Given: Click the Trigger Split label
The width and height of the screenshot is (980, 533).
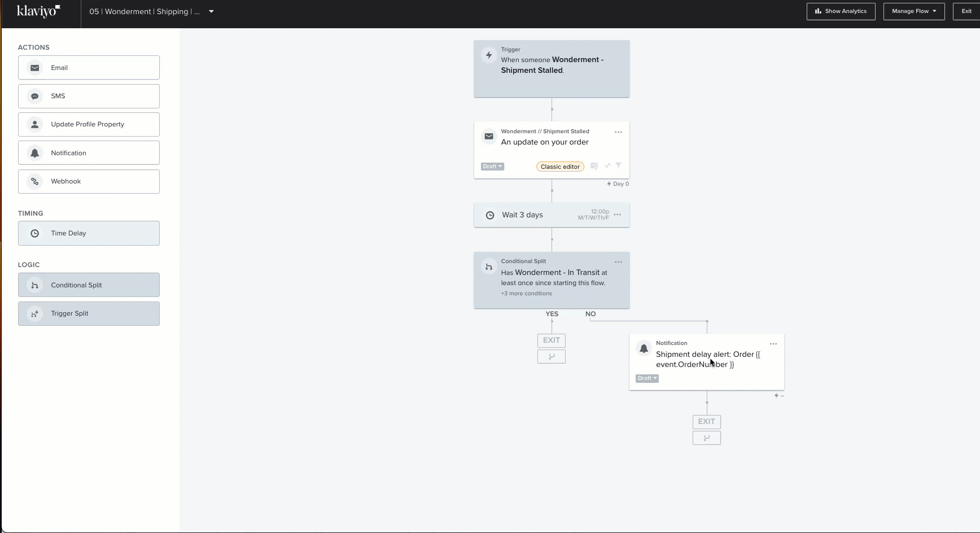Looking at the screenshot, I should coord(69,313).
